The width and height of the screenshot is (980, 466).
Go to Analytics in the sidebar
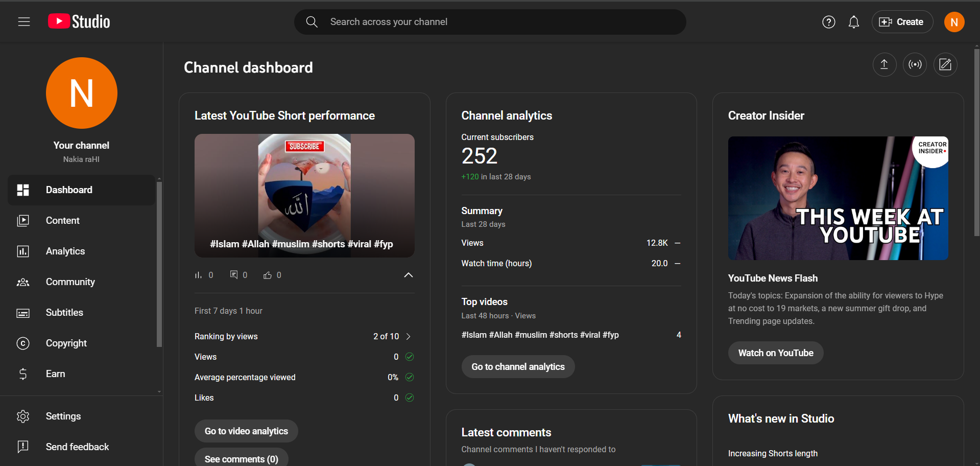click(x=81, y=251)
